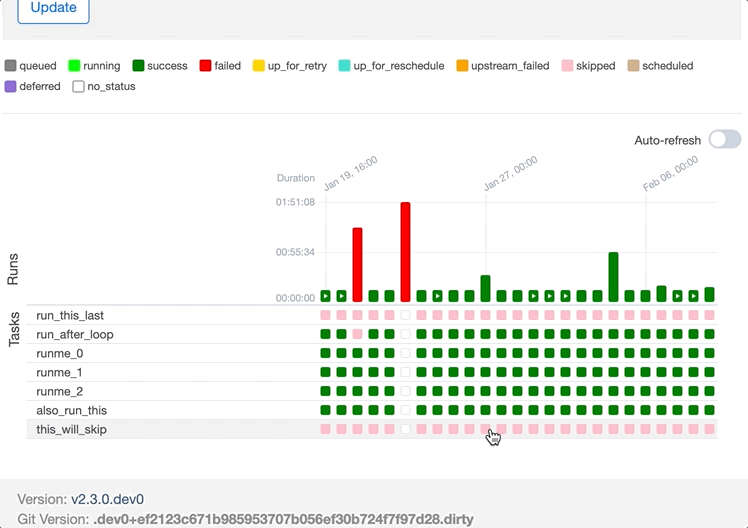
Task: Click the no_status box in run_this_last row
Action: pyautogui.click(x=405, y=315)
